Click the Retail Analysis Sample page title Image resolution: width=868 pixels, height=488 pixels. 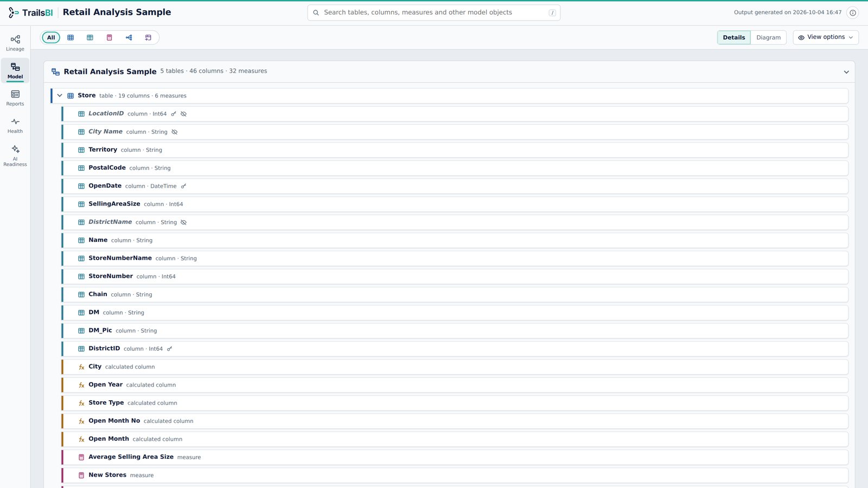[117, 12]
